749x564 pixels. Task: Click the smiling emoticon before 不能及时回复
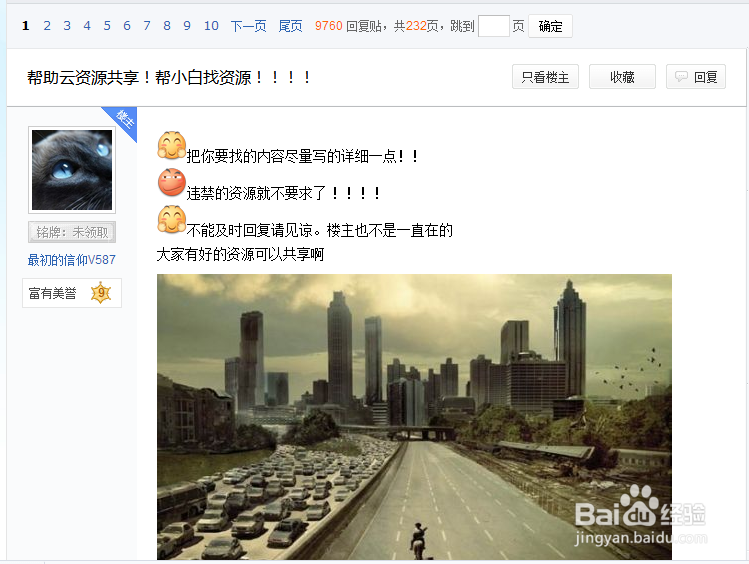pyautogui.click(x=171, y=220)
